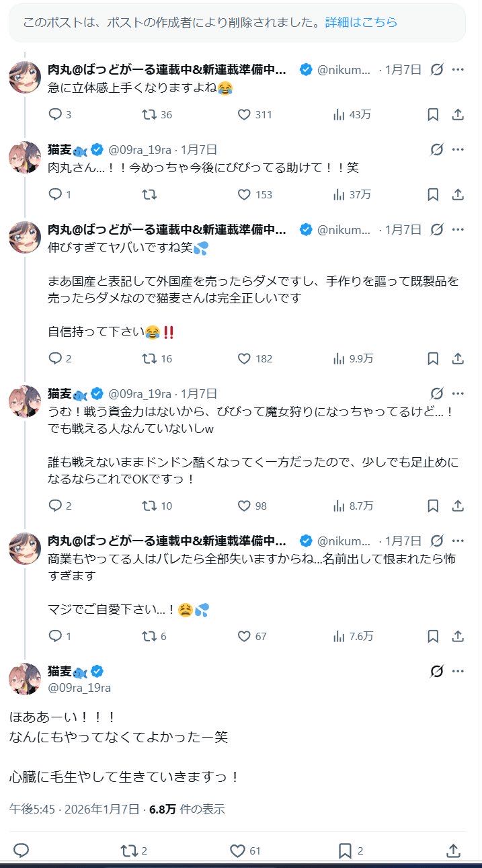Repost the main post with 2 reposts
This screenshot has width=482, height=868.
click(129, 851)
